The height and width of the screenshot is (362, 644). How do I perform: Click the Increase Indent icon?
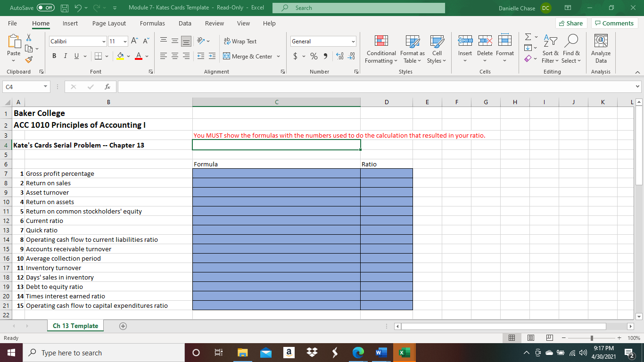(x=213, y=57)
